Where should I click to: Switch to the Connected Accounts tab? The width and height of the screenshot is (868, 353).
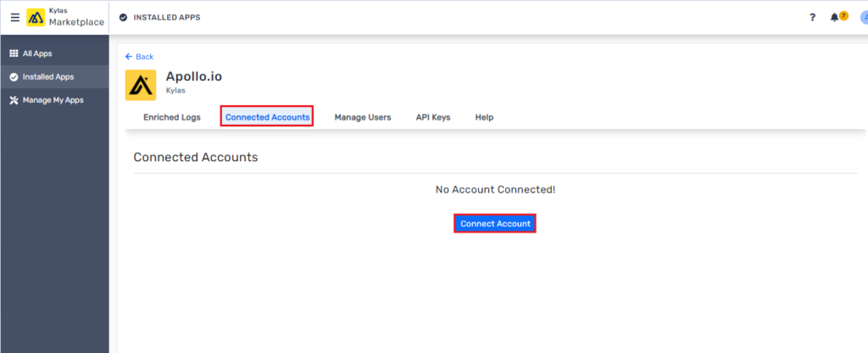point(267,117)
